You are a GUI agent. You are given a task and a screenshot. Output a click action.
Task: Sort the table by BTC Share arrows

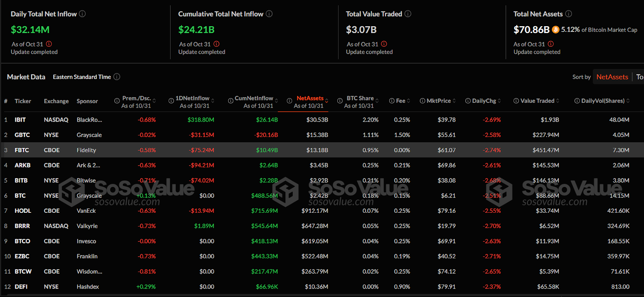pyautogui.click(x=377, y=101)
